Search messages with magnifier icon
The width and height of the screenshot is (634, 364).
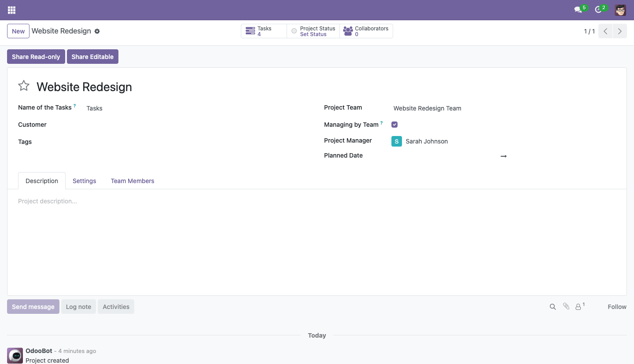[x=553, y=307]
